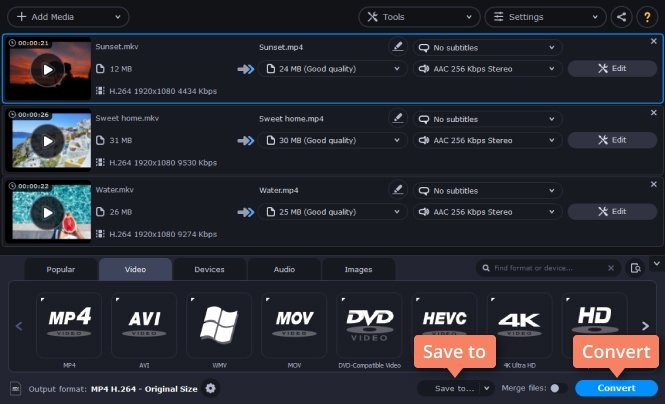Switch to the Popular tab
Viewport: 665px width, 404px height.
tap(61, 269)
